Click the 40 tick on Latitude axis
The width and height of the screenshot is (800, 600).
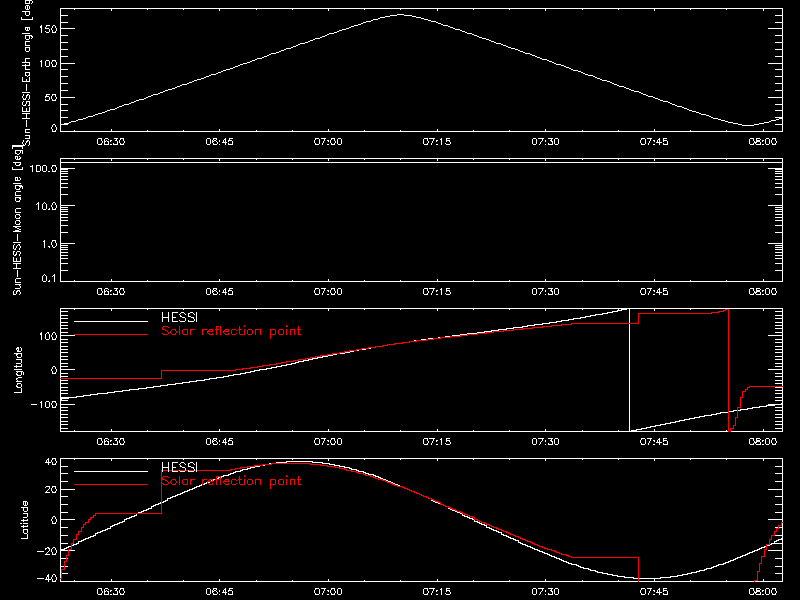point(51,462)
